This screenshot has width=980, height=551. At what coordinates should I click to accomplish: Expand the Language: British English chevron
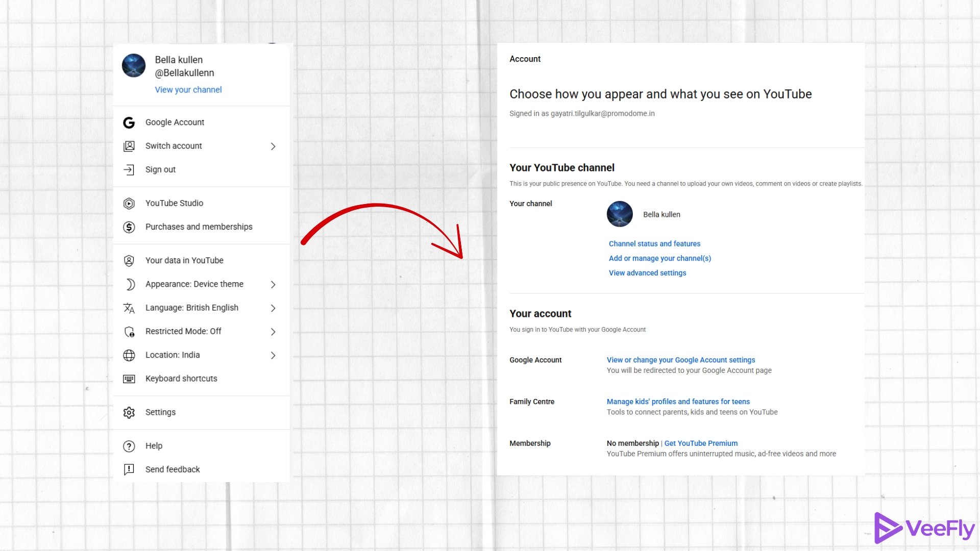[273, 308]
